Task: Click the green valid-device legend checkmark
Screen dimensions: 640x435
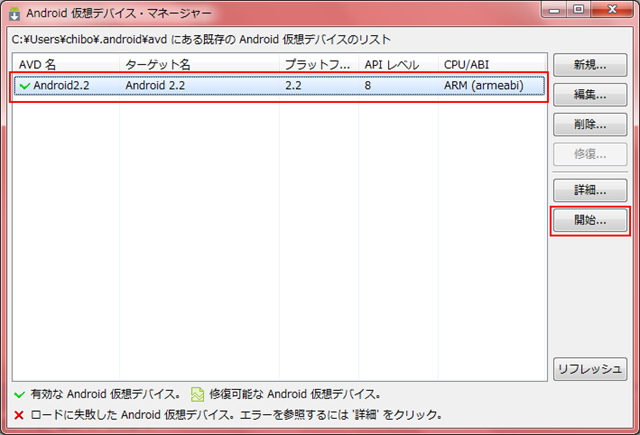Action: (x=20, y=395)
